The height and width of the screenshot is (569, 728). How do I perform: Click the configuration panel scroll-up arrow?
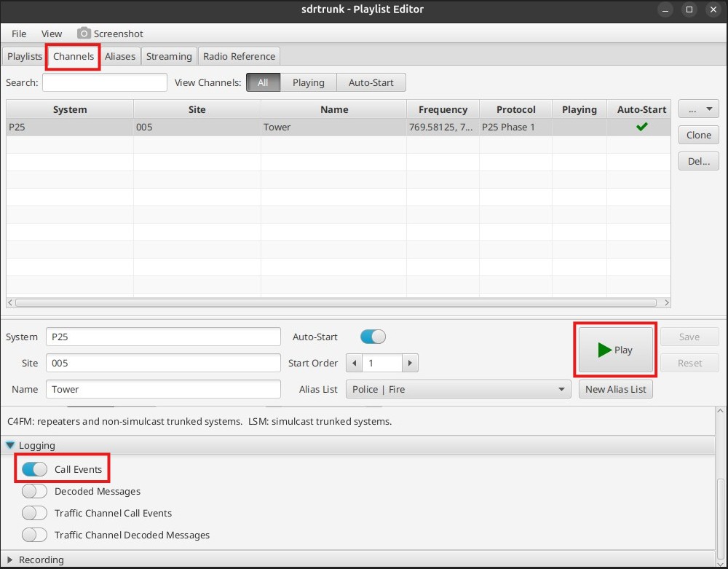click(x=720, y=411)
